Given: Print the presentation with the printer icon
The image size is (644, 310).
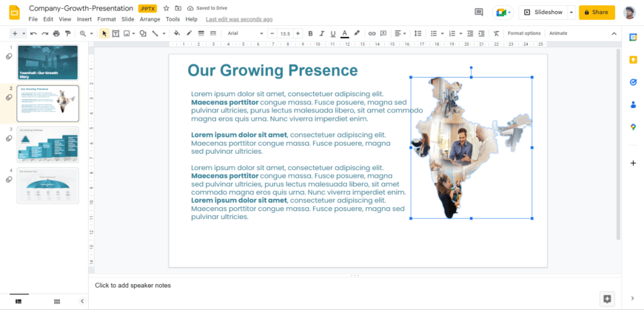Looking at the screenshot, I should (56, 33).
